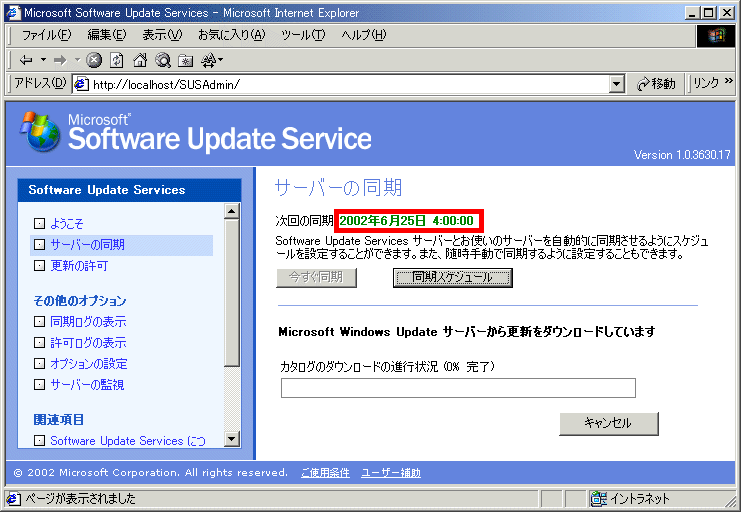Image resolution: width=741 pixels, height=512 pixels.
Task: Click the Software Update Service globe logo
Action: (40, 132)
